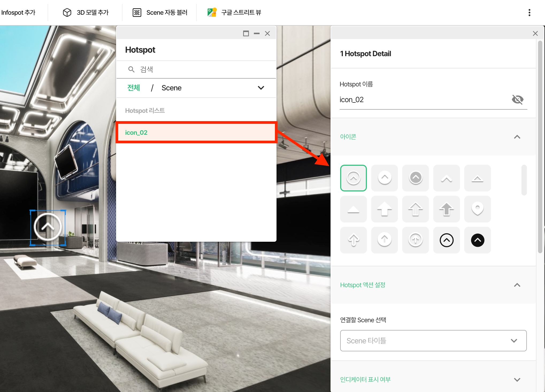Select the white filled circle chevron icon
This screenshot has height=392, width=545.
point(384,178)
